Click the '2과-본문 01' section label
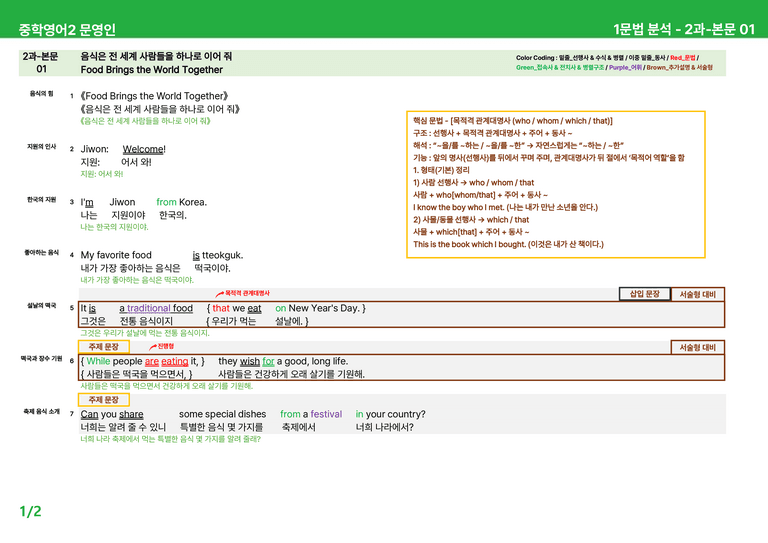The image size is (768, 543). pyautogui.click(x=41, y=63)
